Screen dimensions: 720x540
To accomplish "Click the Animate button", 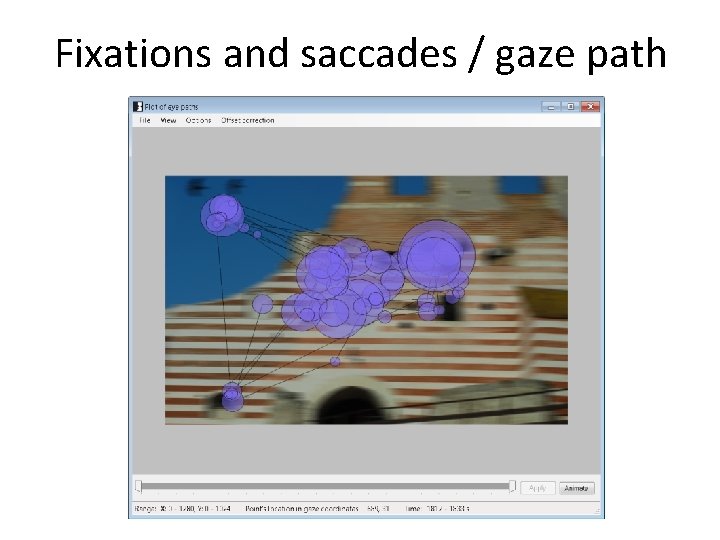I will click(x=576, y=488).
